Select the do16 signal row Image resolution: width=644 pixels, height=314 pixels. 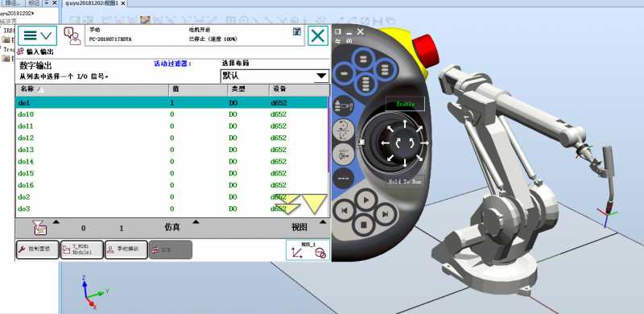coord(171,185)
